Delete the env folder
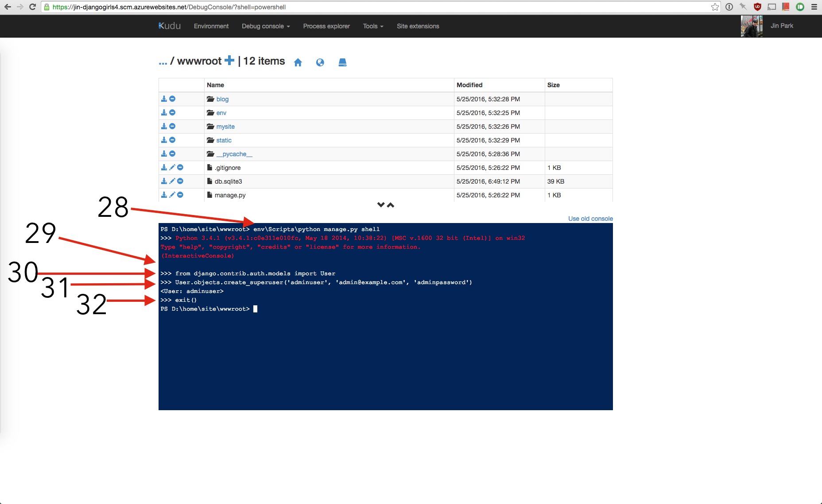 click(x=172, y=113)
